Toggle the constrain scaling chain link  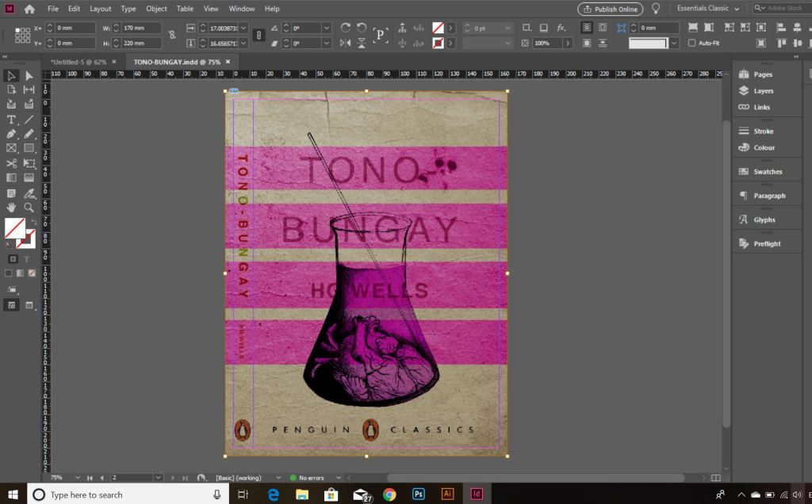tap(259, 35)
